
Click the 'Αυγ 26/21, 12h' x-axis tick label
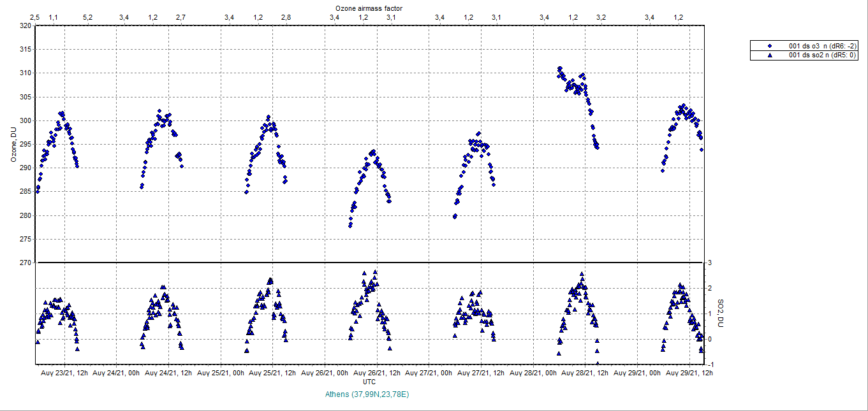tap(378, 373)
